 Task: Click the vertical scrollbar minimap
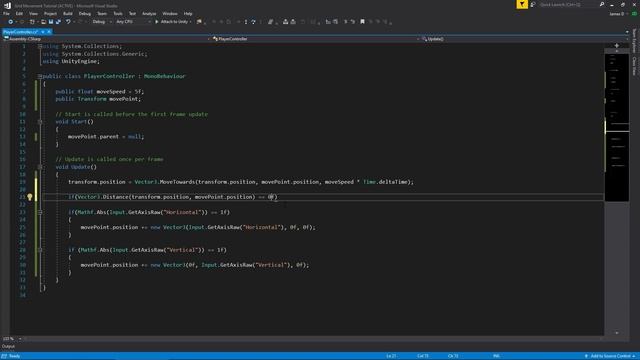click(616, 127)
